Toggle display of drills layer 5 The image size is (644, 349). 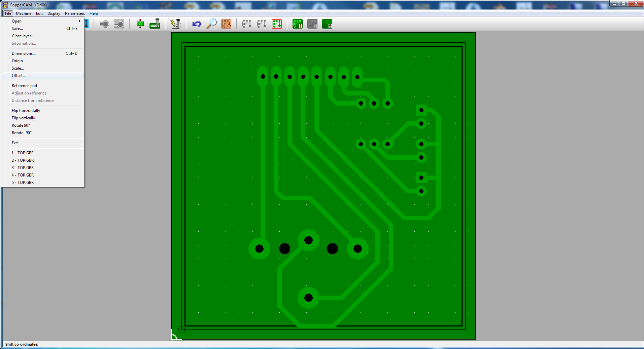click(327, 24)
